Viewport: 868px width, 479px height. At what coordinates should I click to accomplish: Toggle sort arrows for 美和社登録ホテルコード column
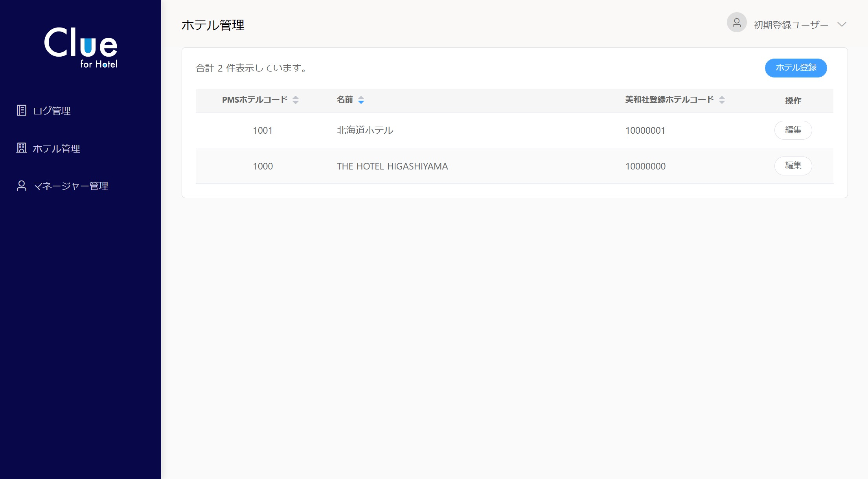722,100
